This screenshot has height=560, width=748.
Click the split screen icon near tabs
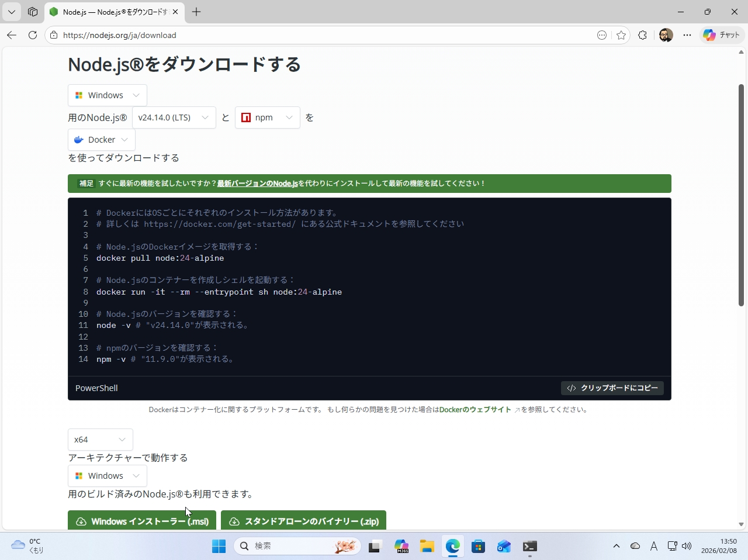coord(33,12)
